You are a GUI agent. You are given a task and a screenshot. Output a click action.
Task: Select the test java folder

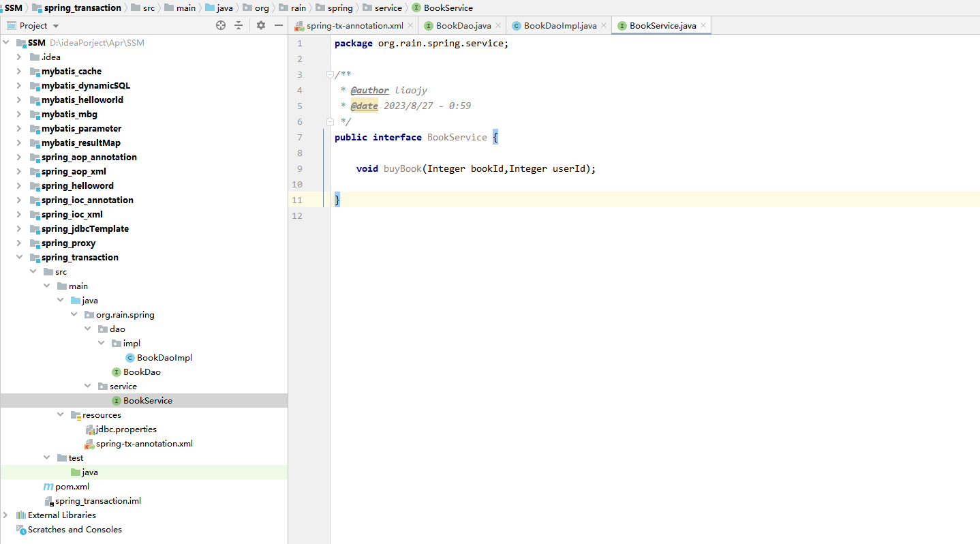(x=90, y=472)
